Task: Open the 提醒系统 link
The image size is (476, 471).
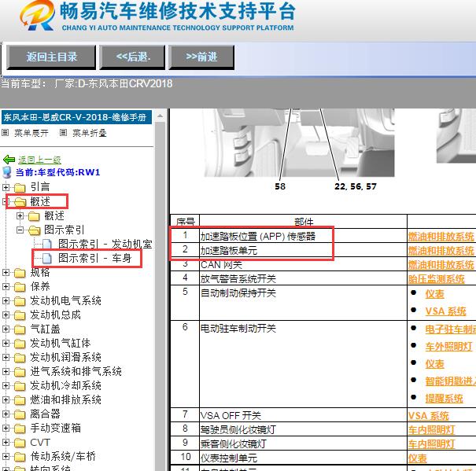Action: (444, 398)
